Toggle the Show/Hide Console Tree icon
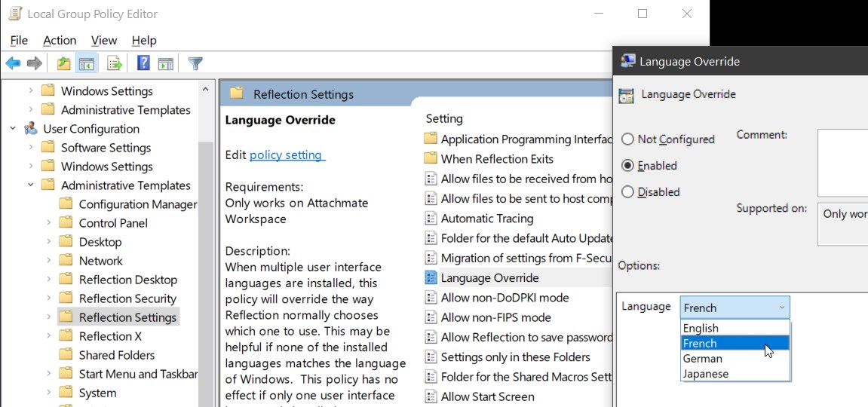Screen dimensions: 868x407 [87, 63]
